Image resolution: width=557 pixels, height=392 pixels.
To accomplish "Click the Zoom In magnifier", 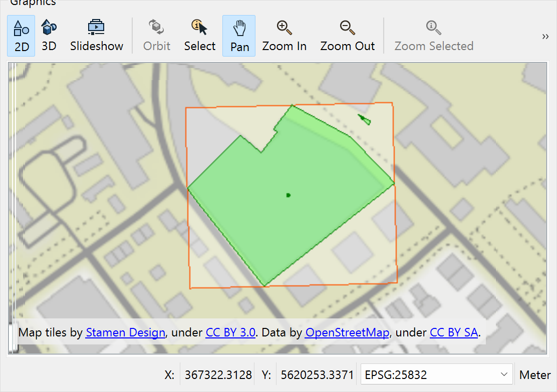I will 284,36.
